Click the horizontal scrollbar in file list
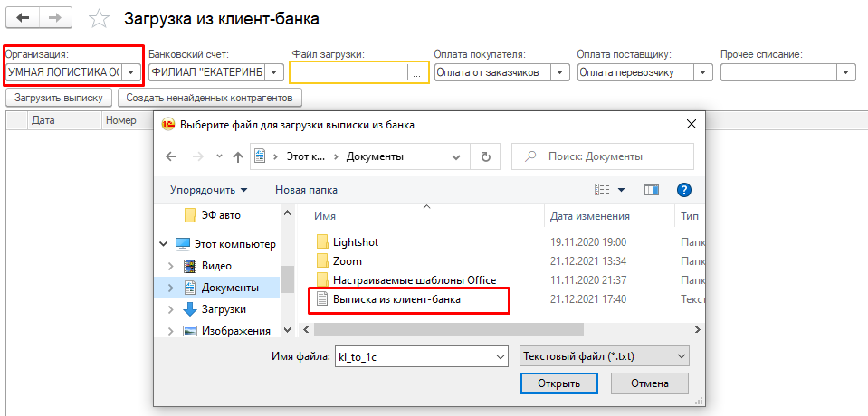Viewport: 868px width, 416px height. pyautogui.click(x=448, y=329)
